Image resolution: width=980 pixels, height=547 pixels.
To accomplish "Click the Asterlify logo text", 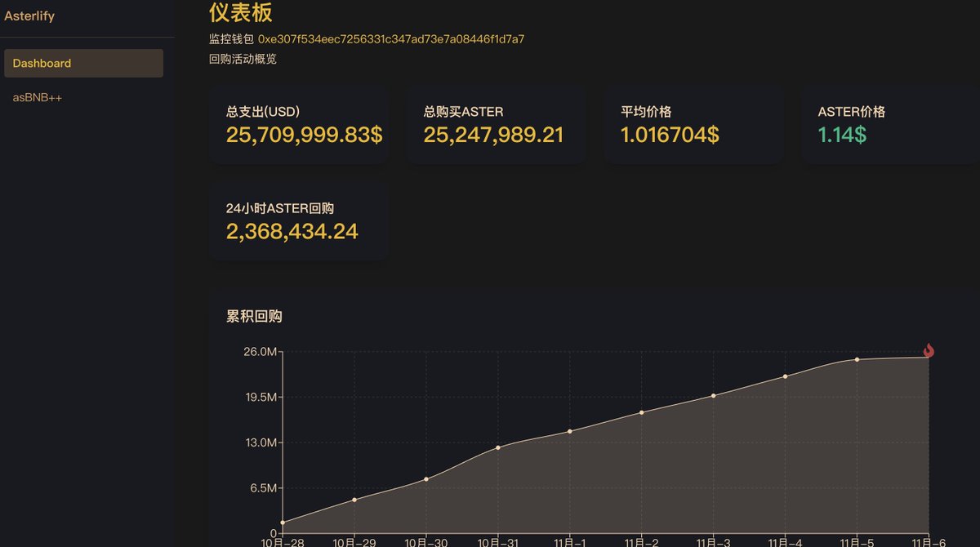I will pos(29,16).
